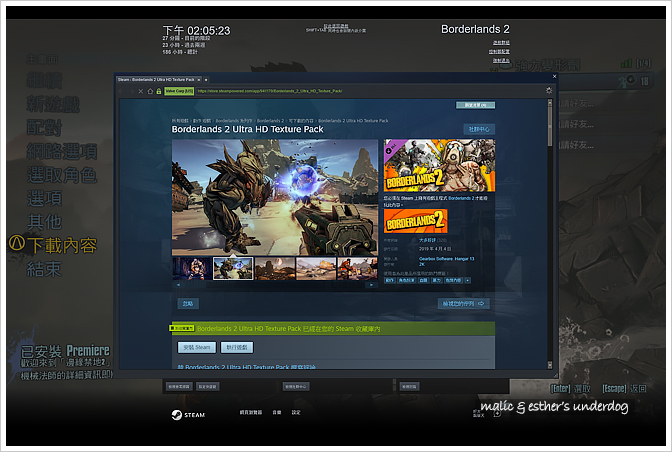Select 選取角色 in the game menu
The width and height of the screenshot is (672, 452).
[x=62, y=175]
